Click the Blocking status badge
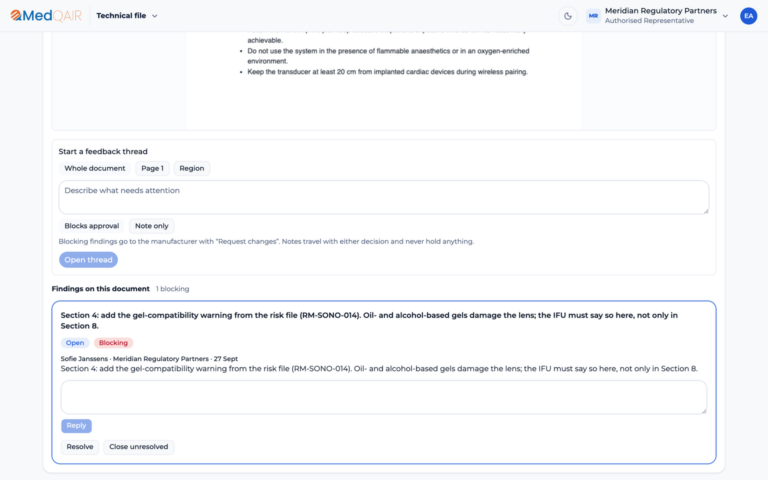 click(x=113, y=343)
